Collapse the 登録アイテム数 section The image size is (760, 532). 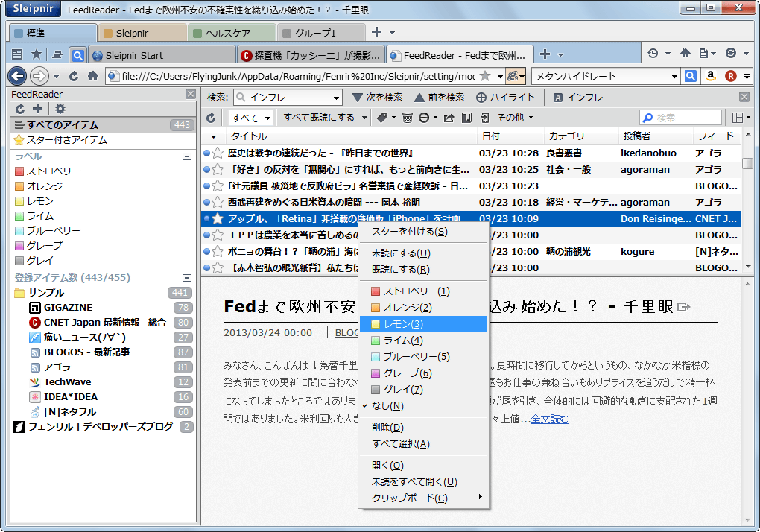tap(186, 278)
